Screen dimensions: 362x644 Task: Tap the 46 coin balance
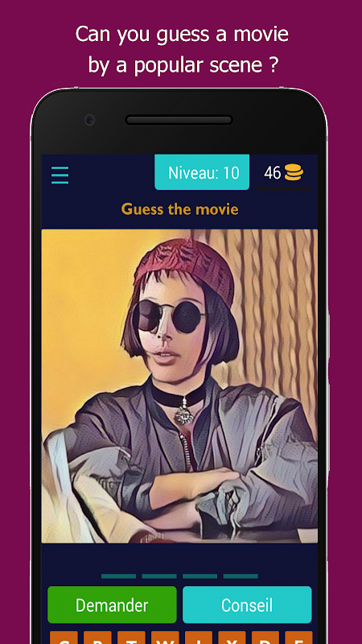pyautogui.click(x=273, y=173)
